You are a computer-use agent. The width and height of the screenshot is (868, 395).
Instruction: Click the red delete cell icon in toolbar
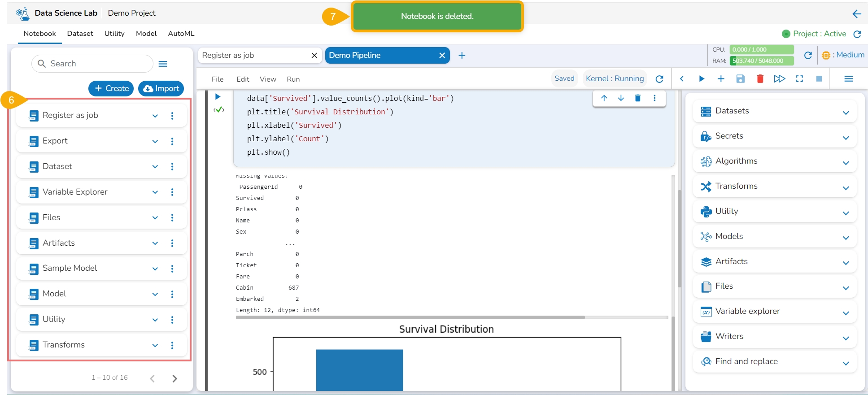coord(760,79)
